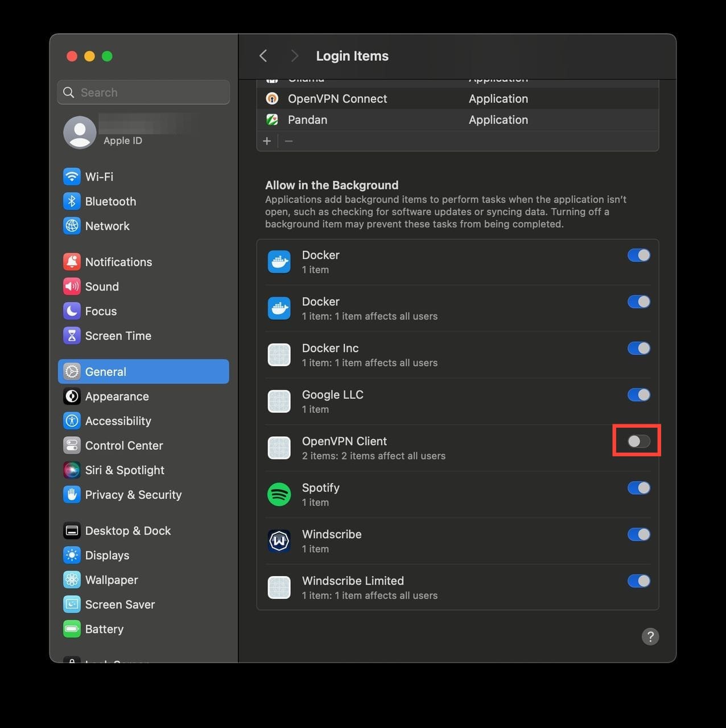Click the Search field
This screenshot has height=728, width=726.
point(143,92)
